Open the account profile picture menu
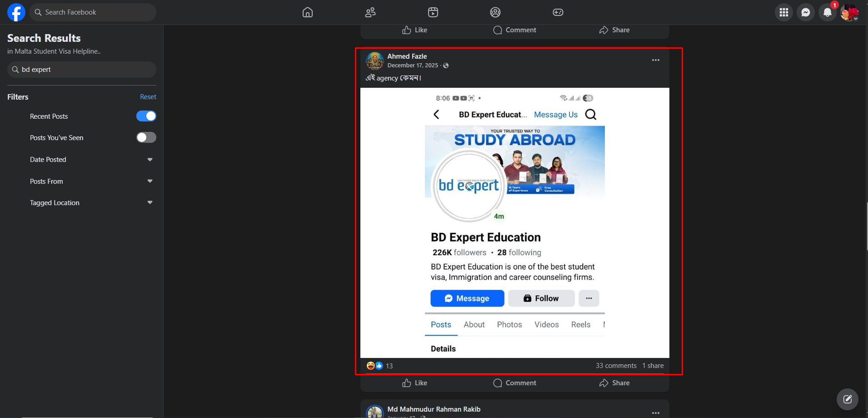 click(x=849, y=12)
